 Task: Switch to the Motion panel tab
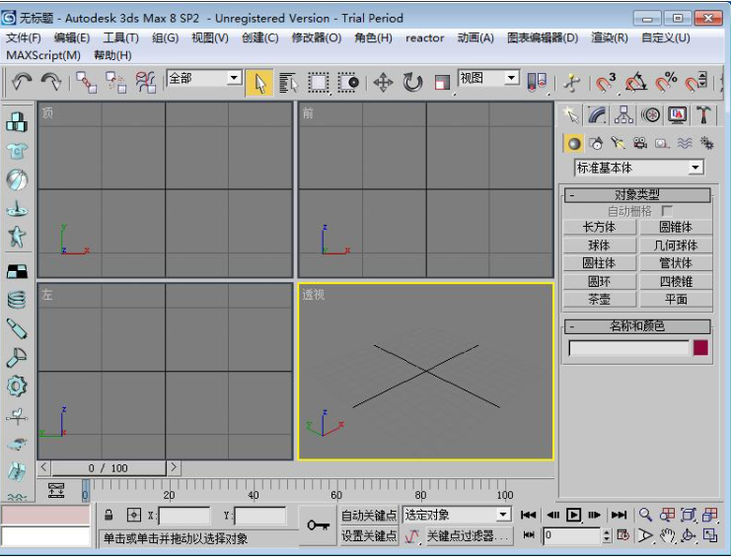click(x=651, y=114)
